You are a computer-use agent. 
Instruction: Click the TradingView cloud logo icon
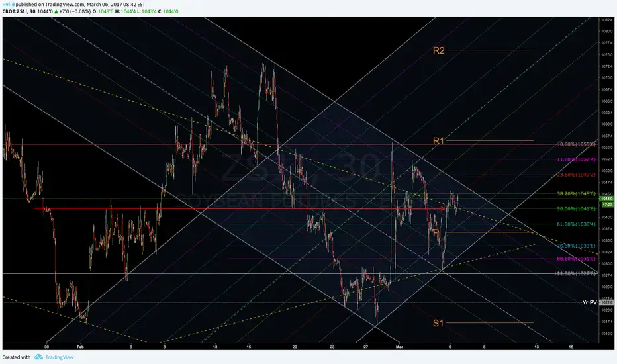(x=38, y=357)
